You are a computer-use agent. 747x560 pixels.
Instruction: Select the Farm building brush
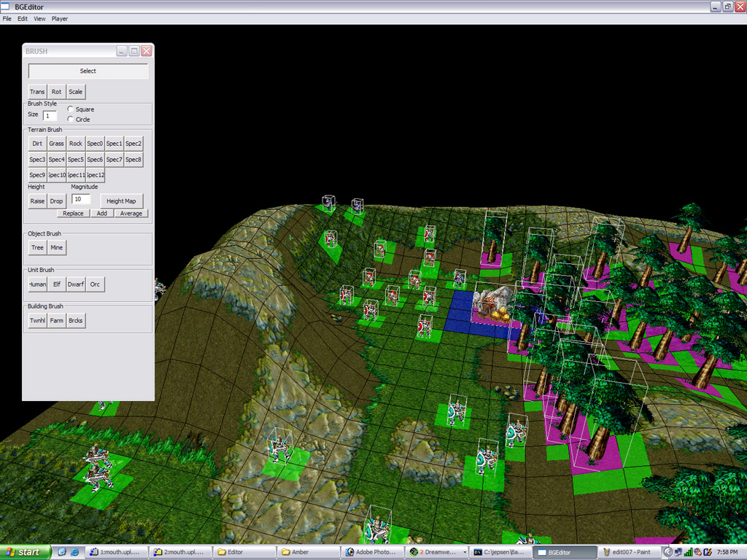[x=56, y=321]
